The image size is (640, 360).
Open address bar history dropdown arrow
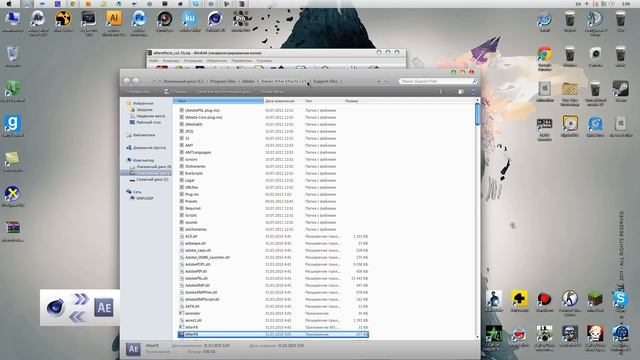[379, 82]
